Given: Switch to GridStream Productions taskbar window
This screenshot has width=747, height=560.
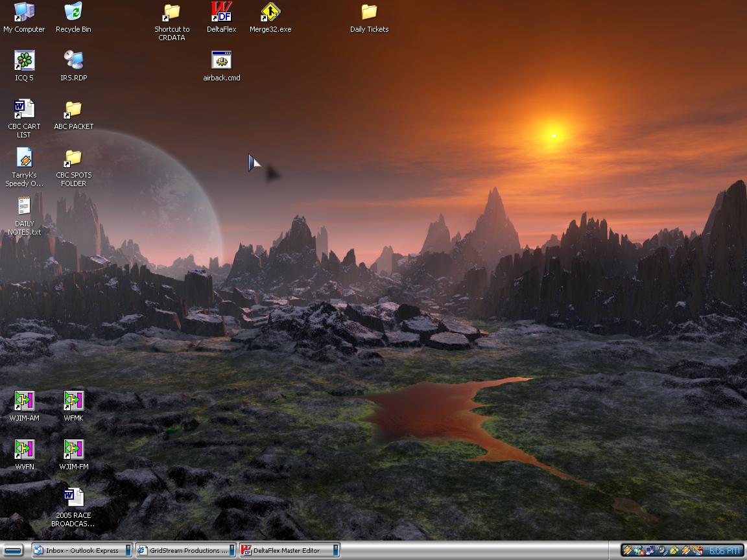Looking at the screenshot, I should pyautogui.click(x=185, y=550).
